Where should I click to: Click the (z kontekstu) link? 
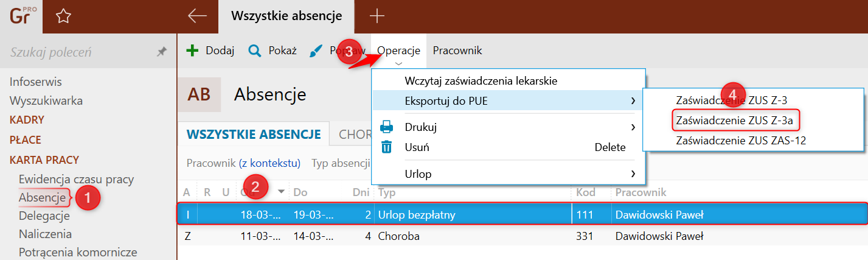[x=269, y=163]
